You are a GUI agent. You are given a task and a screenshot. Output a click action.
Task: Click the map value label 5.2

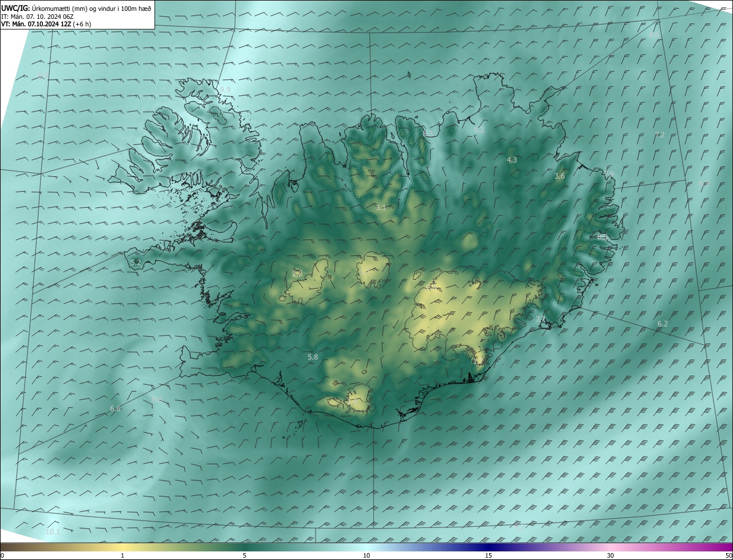coord(136,262)
